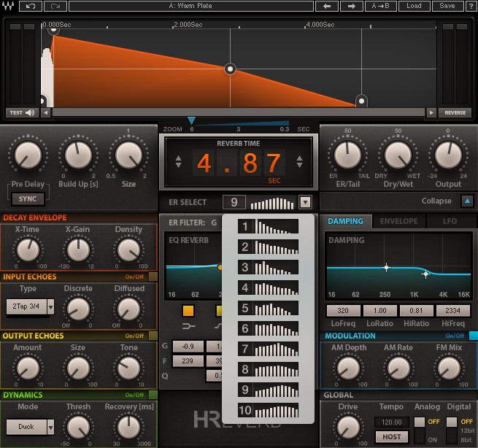Click the Tempo field showing 120.00
The width and height of the screenshot is (478, 448).
click(392, 422)
